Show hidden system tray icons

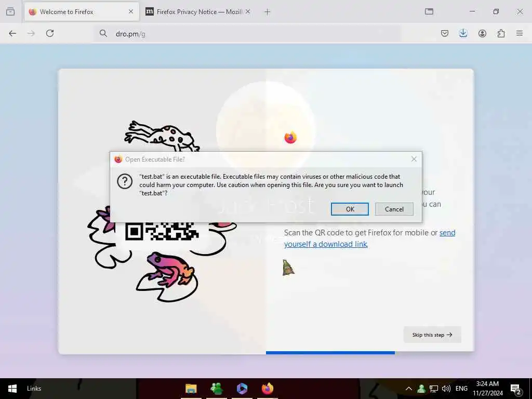click(409, 389)
